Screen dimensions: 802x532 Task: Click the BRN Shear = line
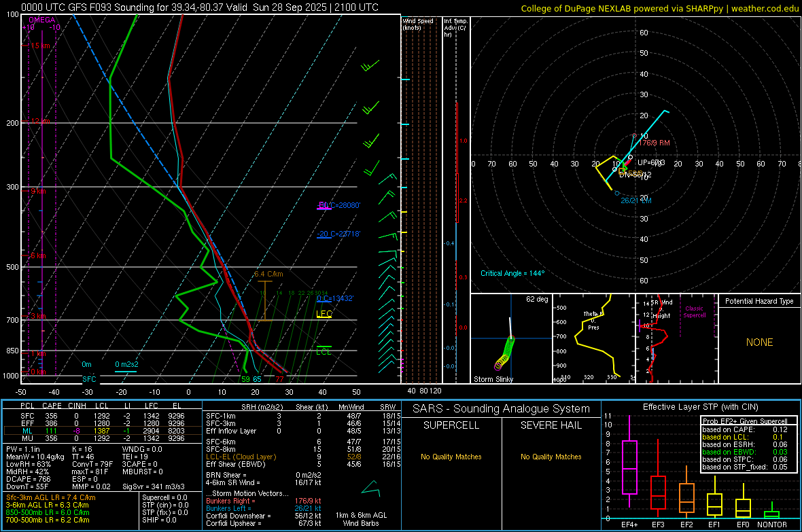[x=226, y=475]
